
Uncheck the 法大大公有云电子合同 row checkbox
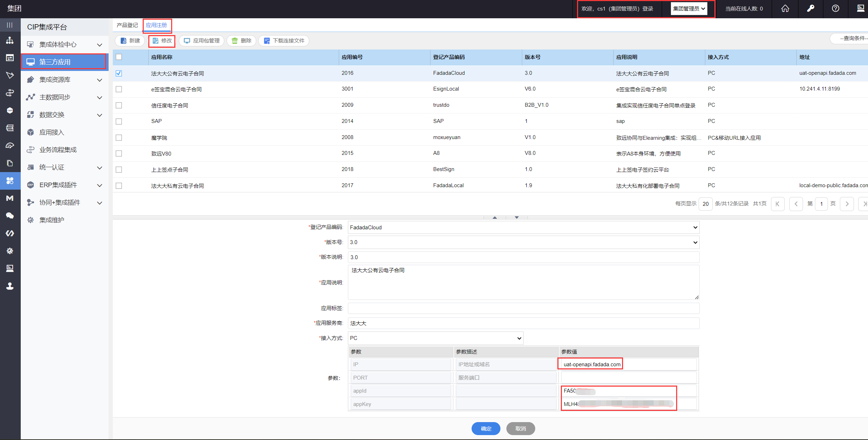pyautogui.click(x=119, y=73)
